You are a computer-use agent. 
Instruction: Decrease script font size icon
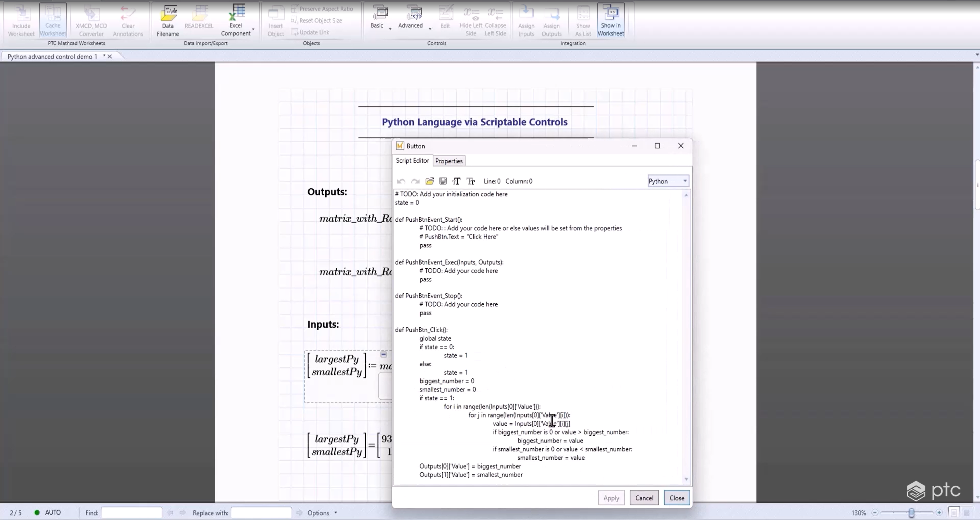click(471, 181)
